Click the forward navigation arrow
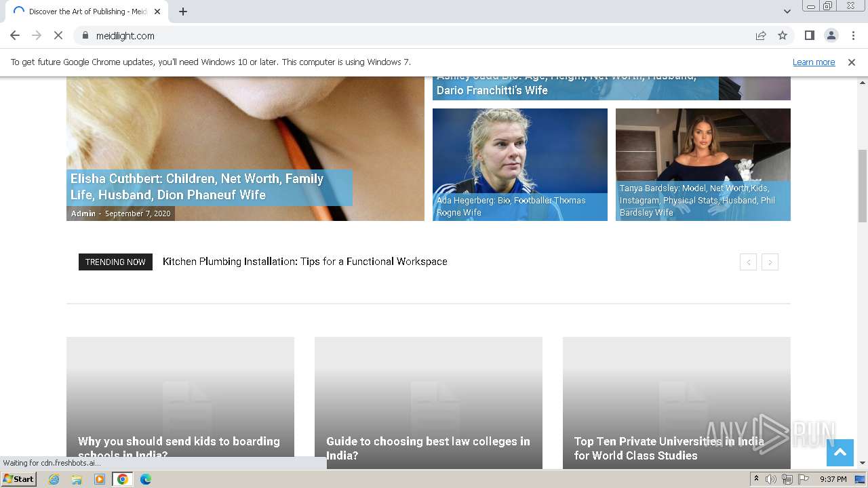The height and width of the screenshot is (488, 868). pos(37,35)
